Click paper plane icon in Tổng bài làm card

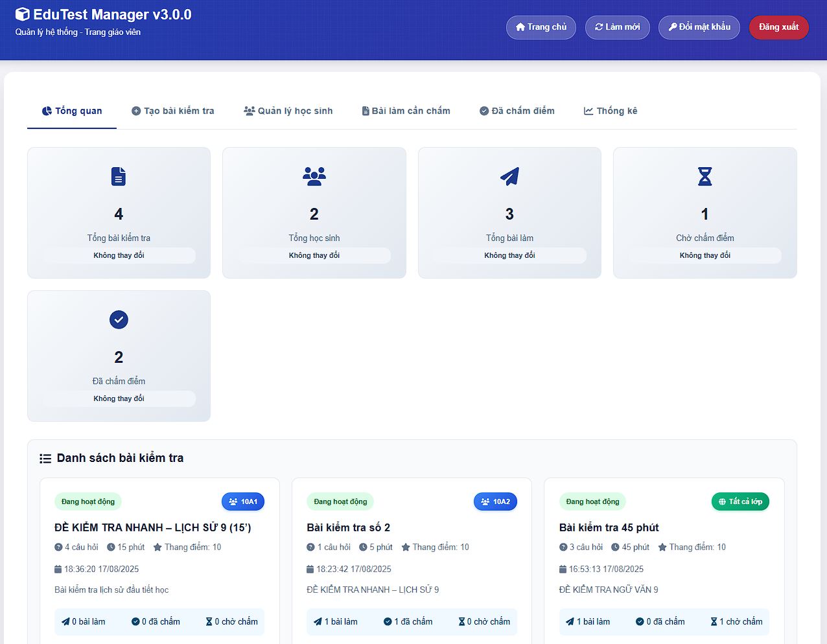(x=509, y=176)
